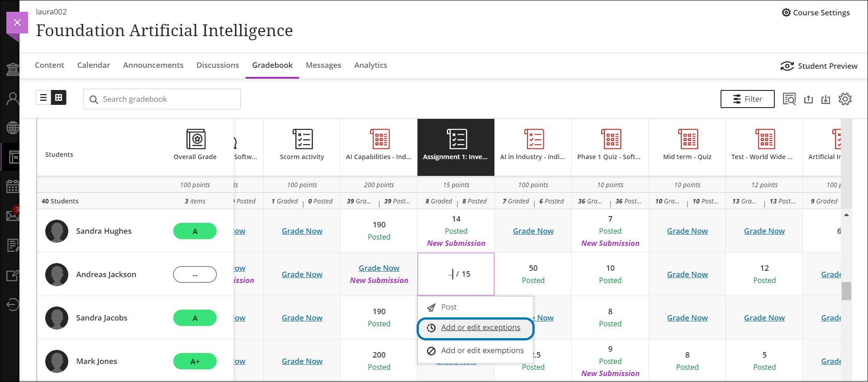
Task: Switch to list view toggle
Action: [44, 98]
